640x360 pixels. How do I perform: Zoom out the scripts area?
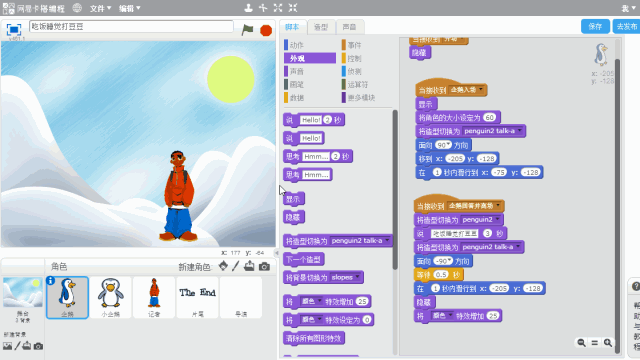point(582,343)
